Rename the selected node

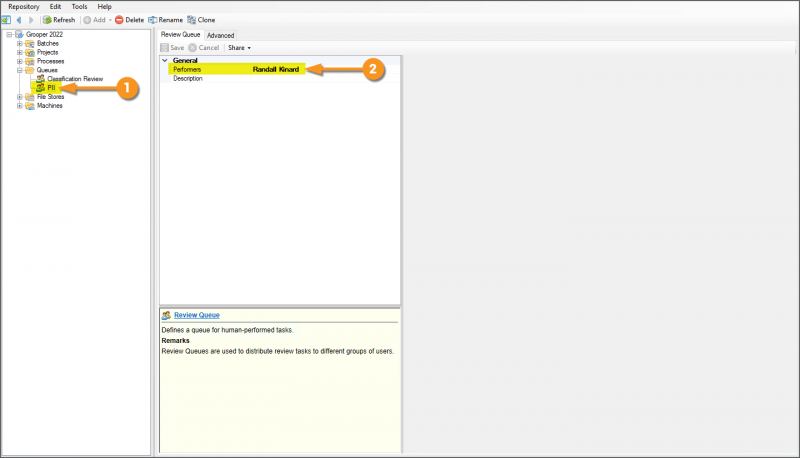(x=165, y=20)
